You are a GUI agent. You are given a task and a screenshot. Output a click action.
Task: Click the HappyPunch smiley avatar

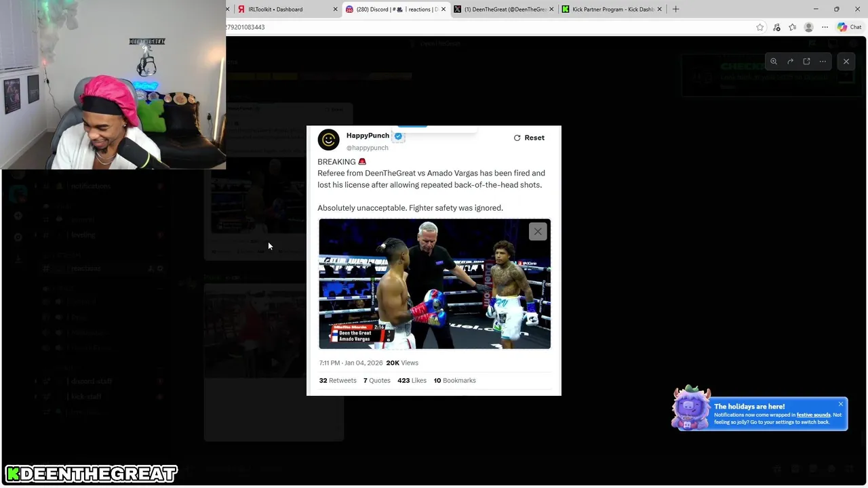pos(328,140)
